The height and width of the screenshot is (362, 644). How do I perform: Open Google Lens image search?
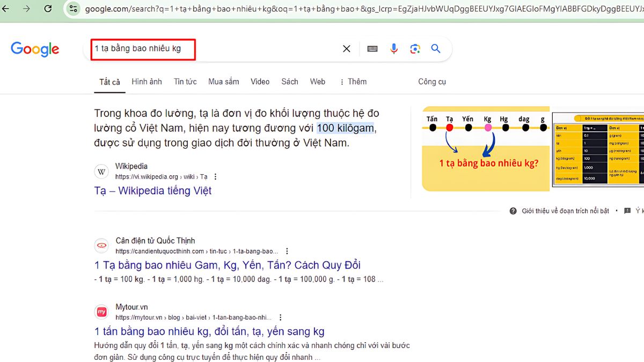415,48
